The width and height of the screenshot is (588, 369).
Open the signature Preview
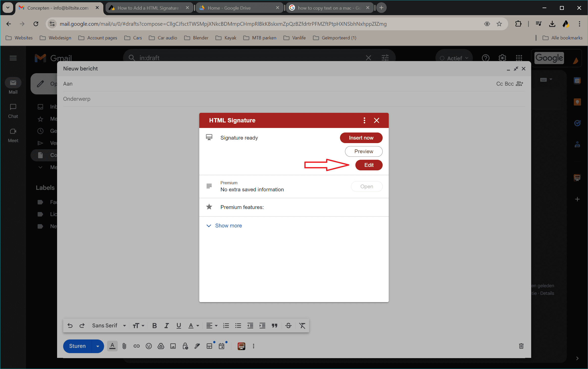click(363, 151)
